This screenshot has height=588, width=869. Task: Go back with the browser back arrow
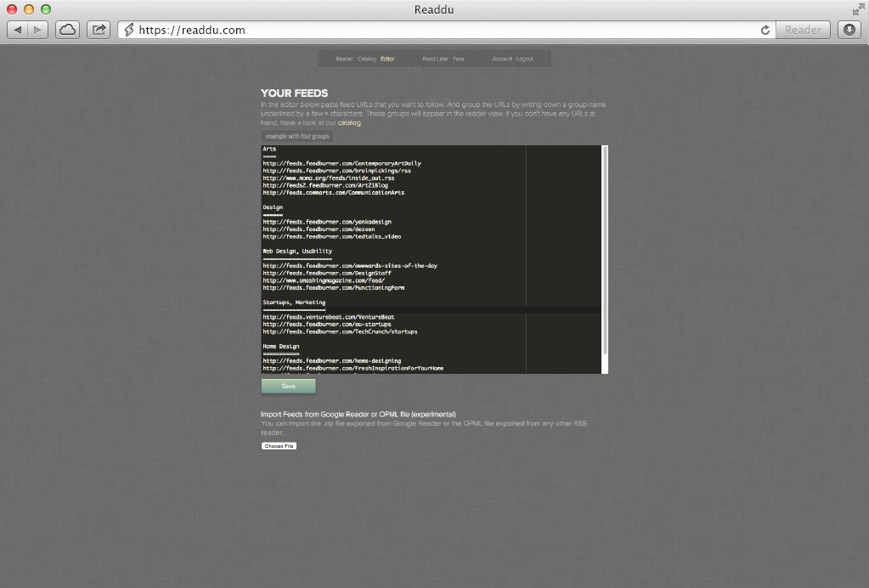pos(18,30)
